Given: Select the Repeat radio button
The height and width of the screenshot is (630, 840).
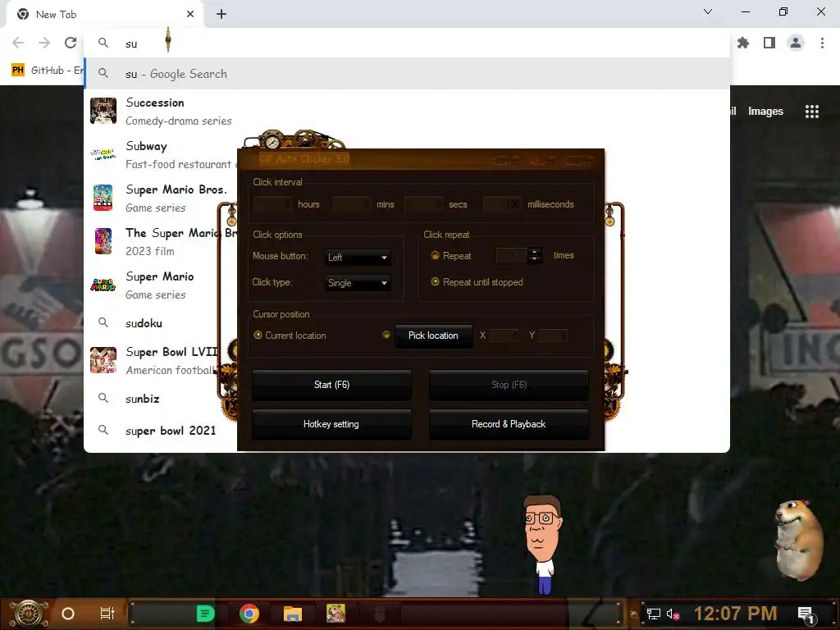Looking at the screenshot, I should pyautogui.click(x=435, y=256).
